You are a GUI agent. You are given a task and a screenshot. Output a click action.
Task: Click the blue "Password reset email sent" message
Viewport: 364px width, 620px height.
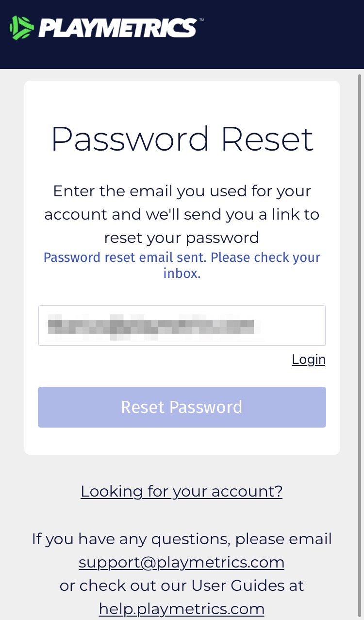[182, 258]
